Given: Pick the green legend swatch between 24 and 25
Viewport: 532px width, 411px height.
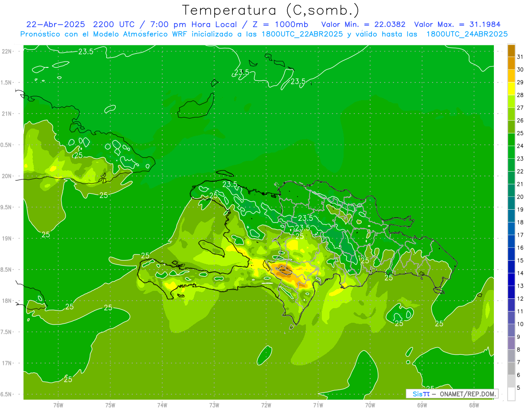Looking at the screenshot, I should point(511,140).
